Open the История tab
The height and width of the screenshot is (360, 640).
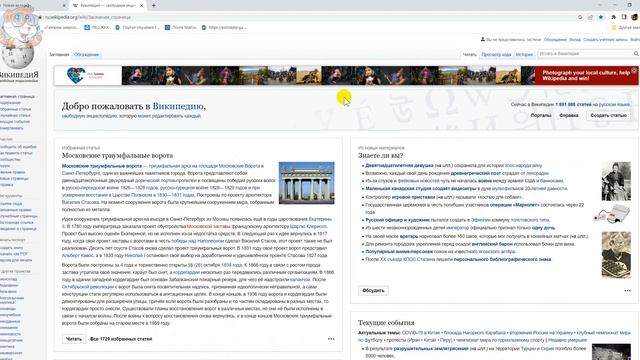pyautogui.click(x=524, y=54)
